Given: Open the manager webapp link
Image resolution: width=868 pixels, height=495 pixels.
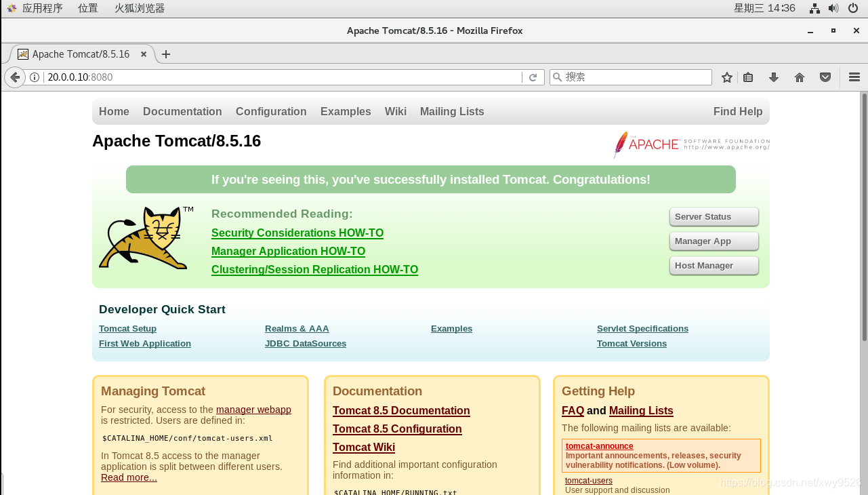Looking at the screenshot, I should pyautogui.click(x=253, y=410).
